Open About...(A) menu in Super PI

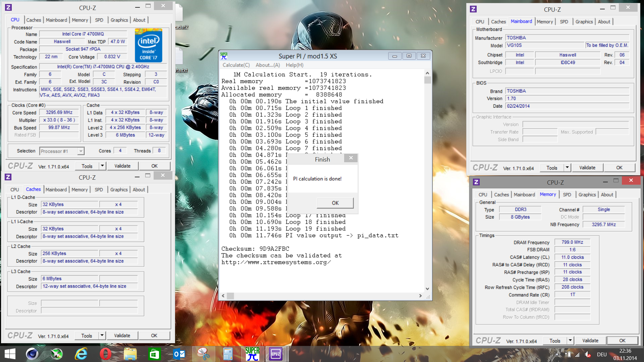(x=268, y=65)
